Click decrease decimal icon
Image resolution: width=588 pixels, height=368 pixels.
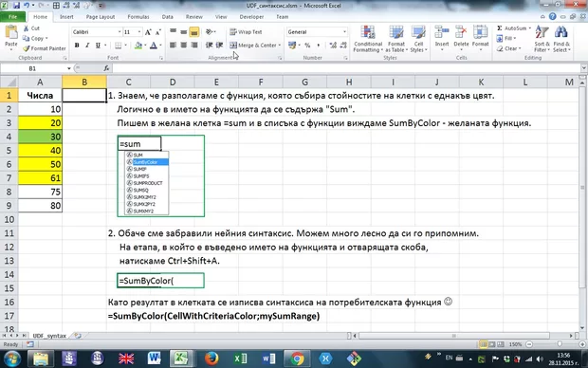pyautogui.click(x=343, y=45)
